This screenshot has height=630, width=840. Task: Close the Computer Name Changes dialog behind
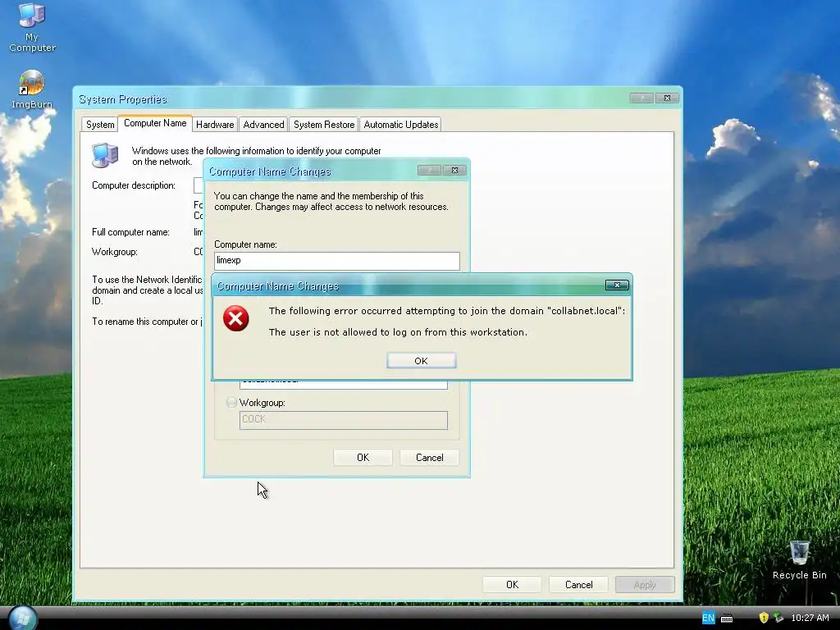pos(454,171)
